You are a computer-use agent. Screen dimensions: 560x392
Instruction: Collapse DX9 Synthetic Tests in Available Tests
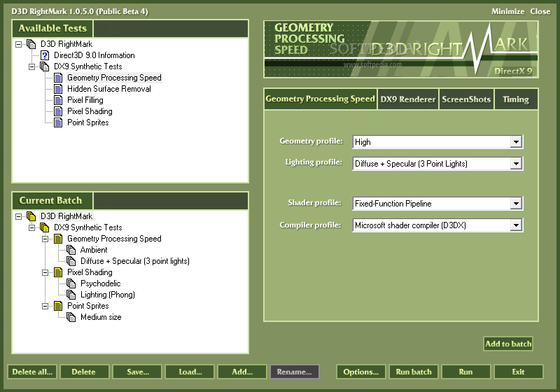(31, 66)
